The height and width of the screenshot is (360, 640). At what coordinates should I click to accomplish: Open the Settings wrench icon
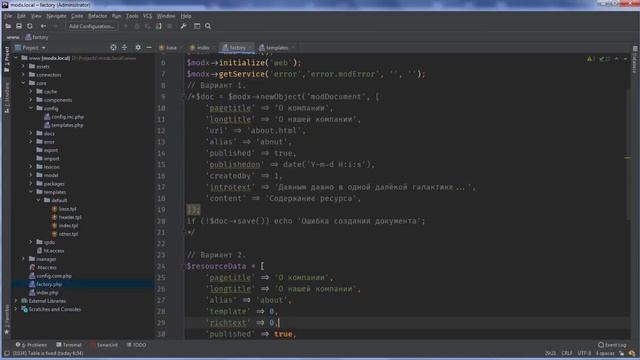pyautogui.click(x=183, y=26)
